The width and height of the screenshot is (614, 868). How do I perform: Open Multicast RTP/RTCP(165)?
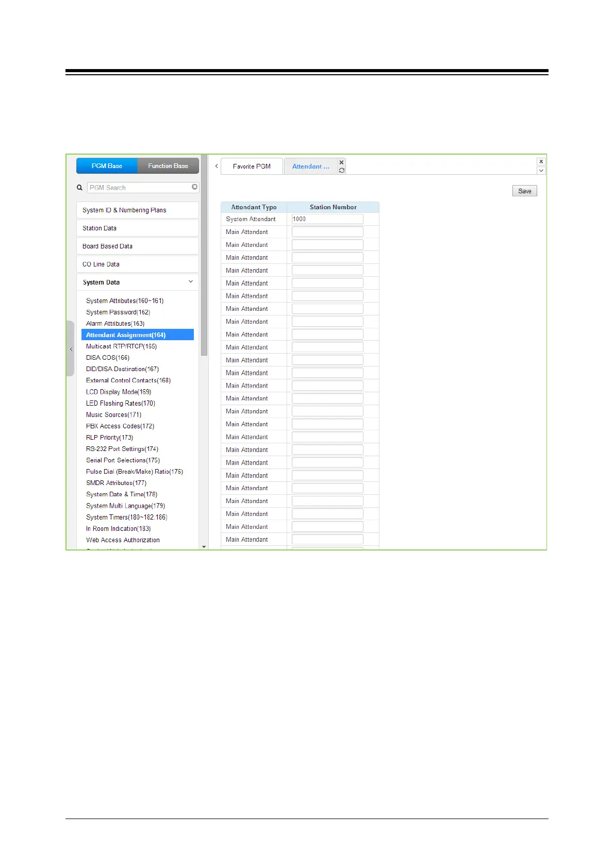121,346
